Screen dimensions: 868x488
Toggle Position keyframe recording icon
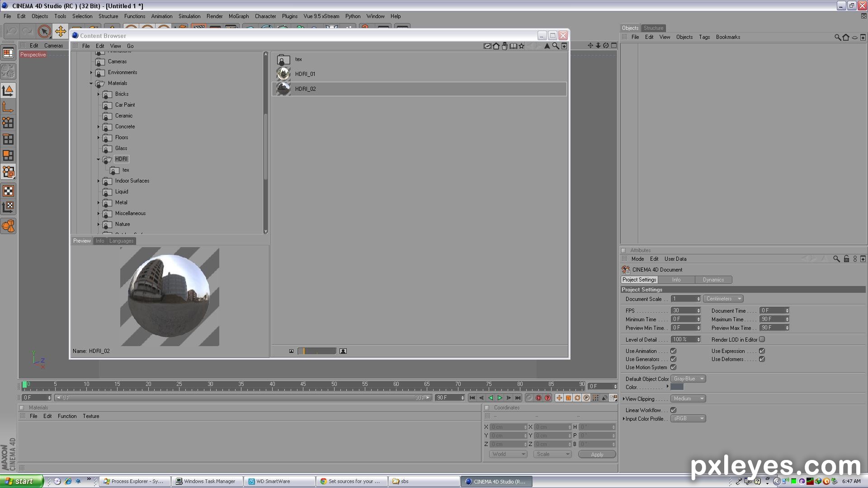click(x=559, y=398)
